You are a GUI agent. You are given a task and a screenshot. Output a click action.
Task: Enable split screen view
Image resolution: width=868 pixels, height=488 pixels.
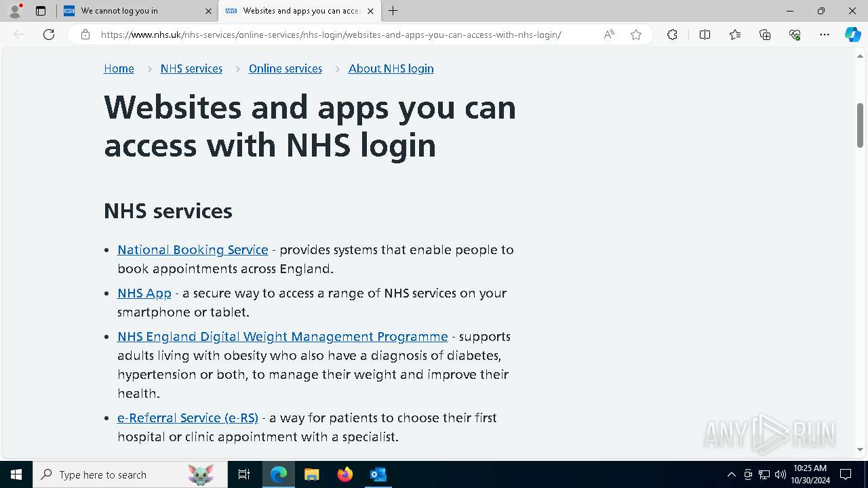(705, 35)
